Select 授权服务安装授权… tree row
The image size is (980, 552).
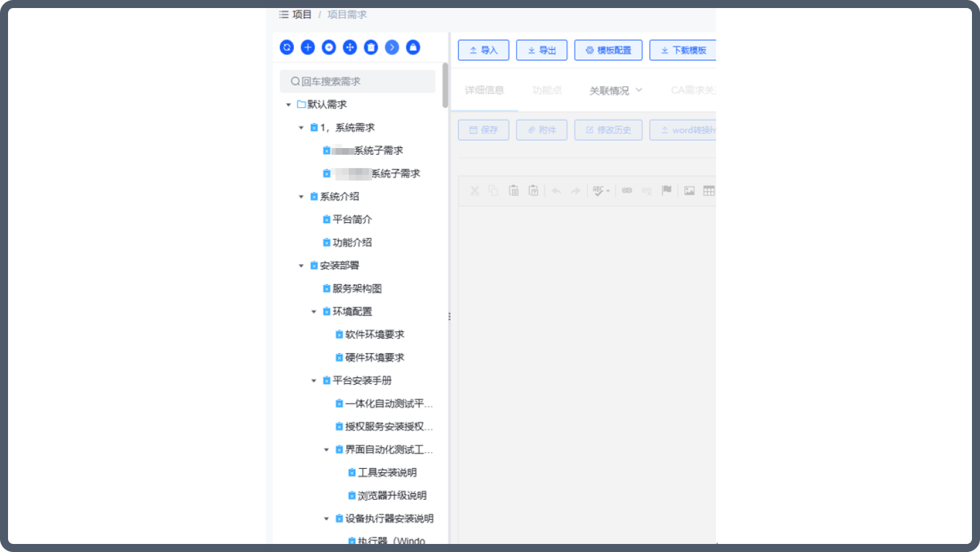[x=384, y=427]
